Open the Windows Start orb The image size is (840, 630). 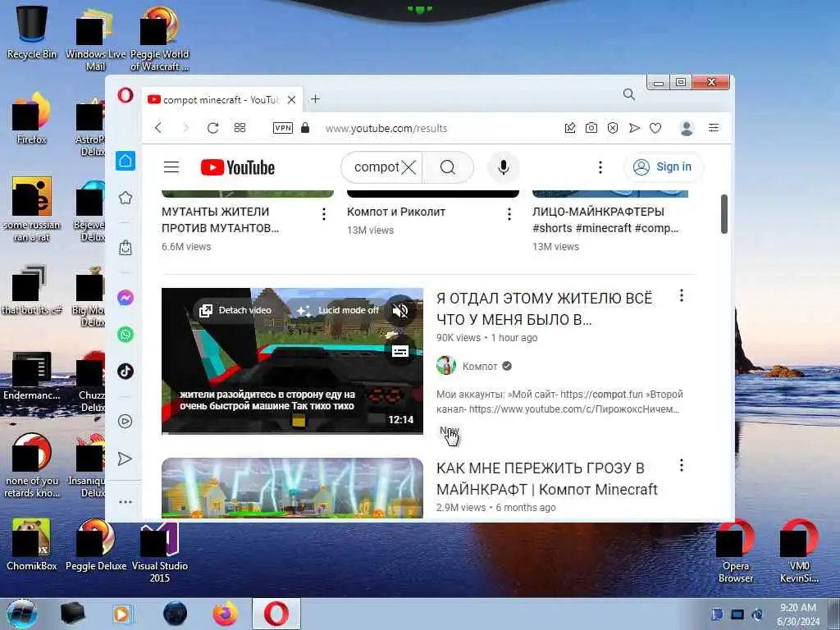pos(22,614)
